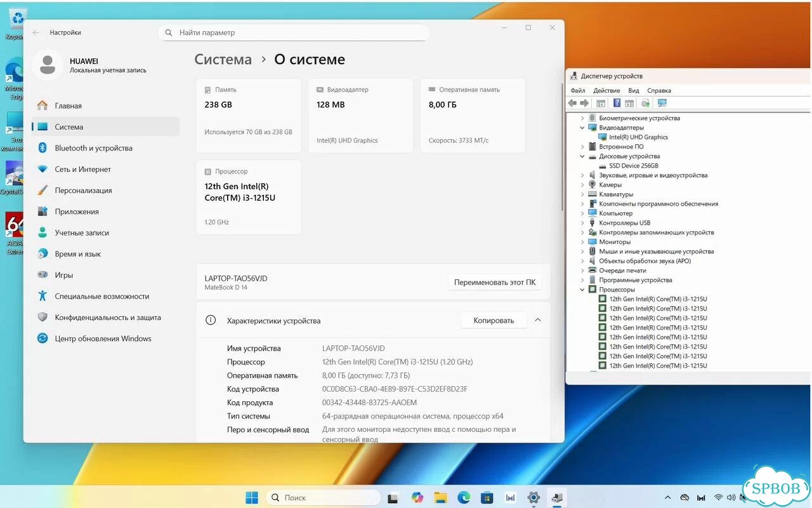Open Сеть и Интернет settings

105,170
